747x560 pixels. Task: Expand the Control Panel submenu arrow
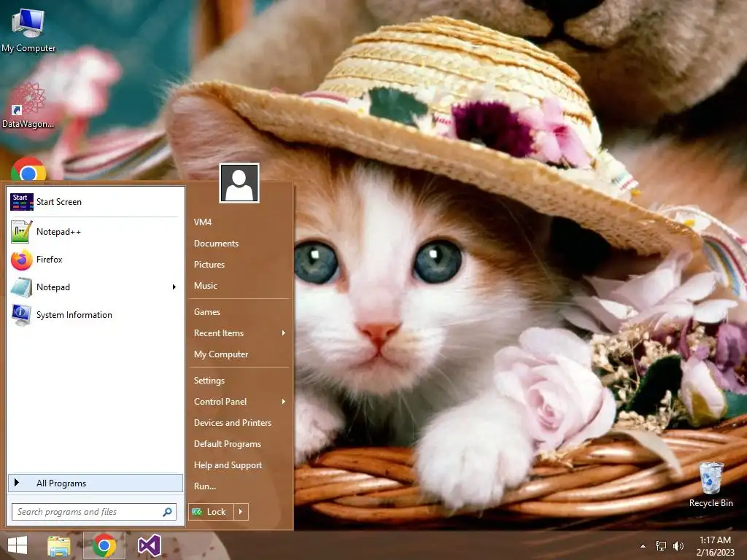(284, 402)
